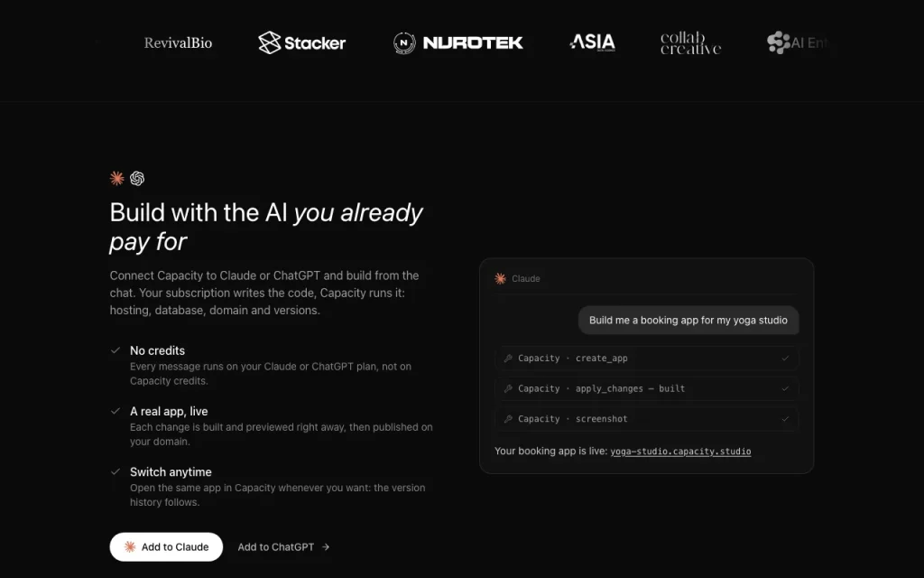Click 'Open the same app in Capacity' description

tap(278, 495)
